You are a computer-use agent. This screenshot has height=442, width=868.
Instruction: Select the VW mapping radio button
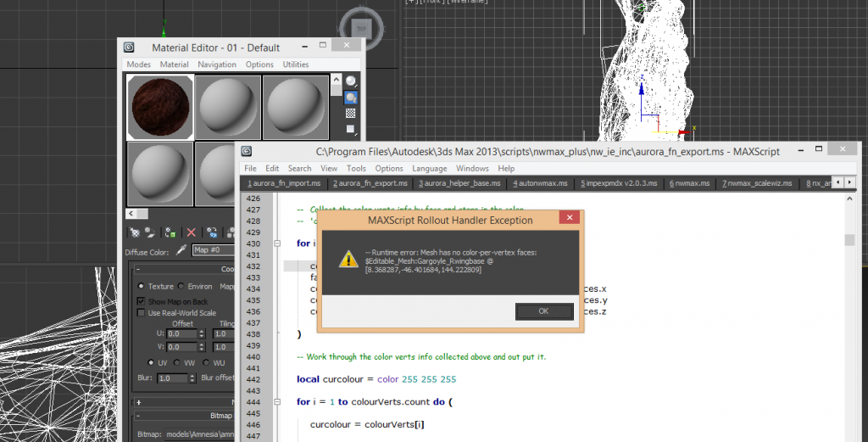[176, 363]
